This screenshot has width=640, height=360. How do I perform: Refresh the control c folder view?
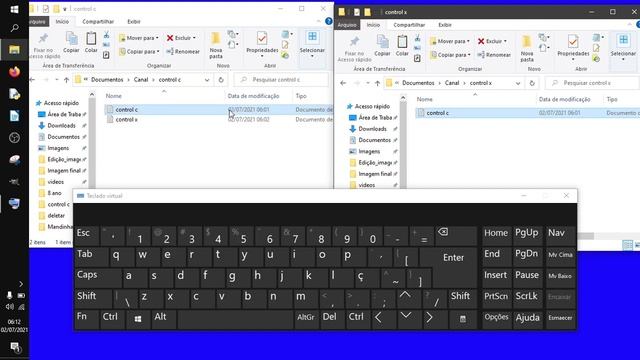click(x=221, y=80)
